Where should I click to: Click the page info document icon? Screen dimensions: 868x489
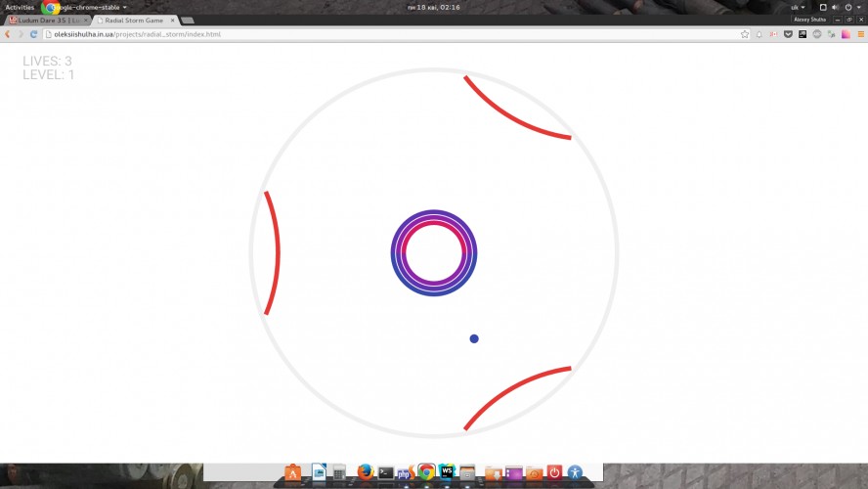pyautogui.click(x=48, y=34)
